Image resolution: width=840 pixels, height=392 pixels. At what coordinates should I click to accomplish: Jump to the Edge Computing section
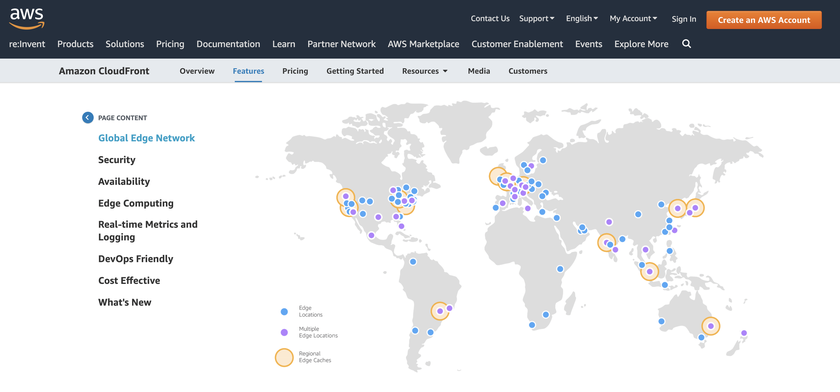[x=136, y=203]
